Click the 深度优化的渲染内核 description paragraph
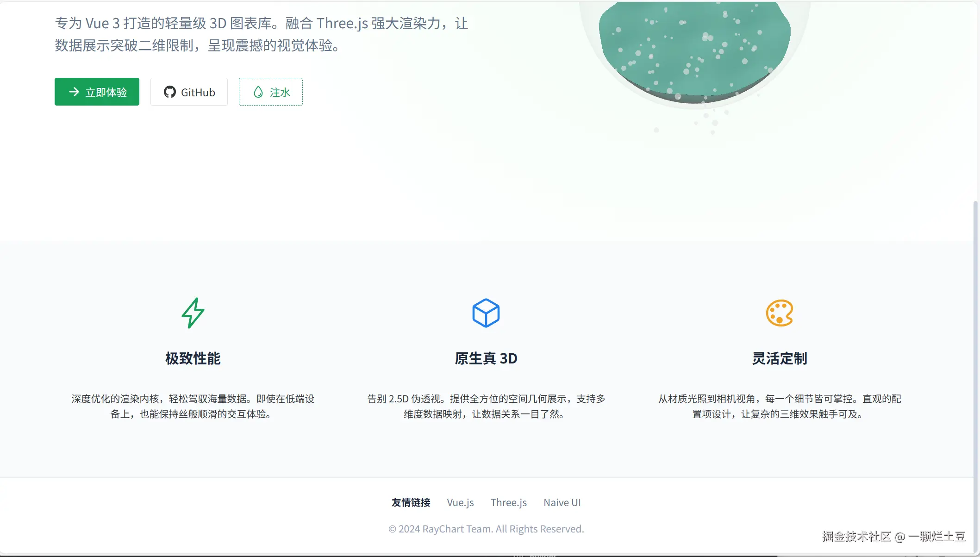 tap(193, 406)
